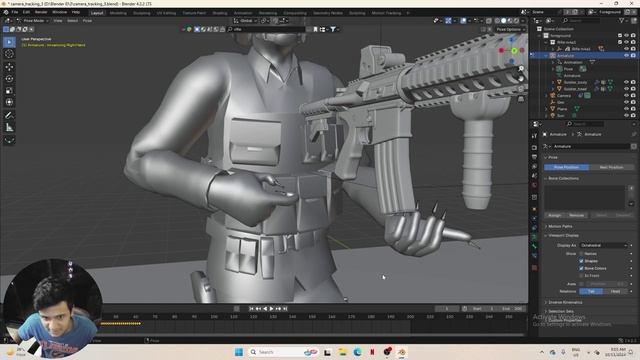Select the Move tool
Image resolution: width=640 pixels, height=360 pixels.
9,67
